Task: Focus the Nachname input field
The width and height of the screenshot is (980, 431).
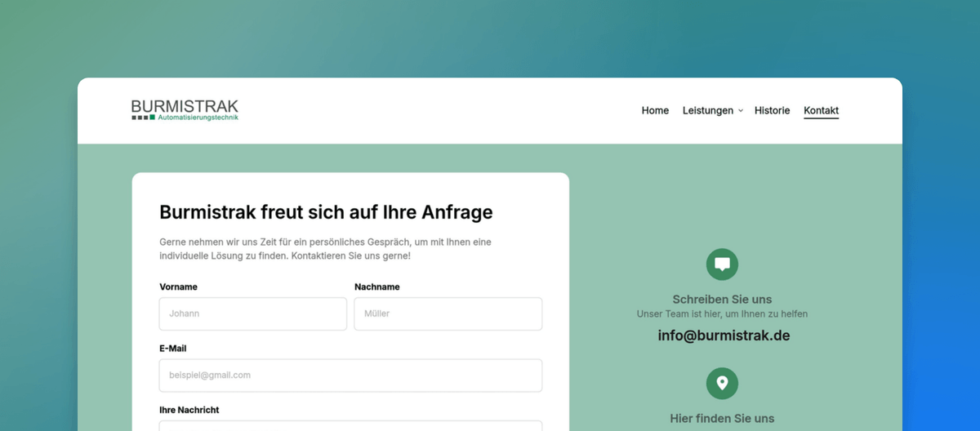Action: pos(448,313)
